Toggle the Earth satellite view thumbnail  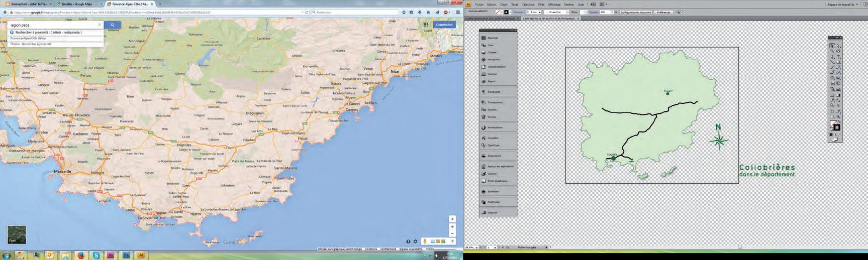tap(17, 234)
